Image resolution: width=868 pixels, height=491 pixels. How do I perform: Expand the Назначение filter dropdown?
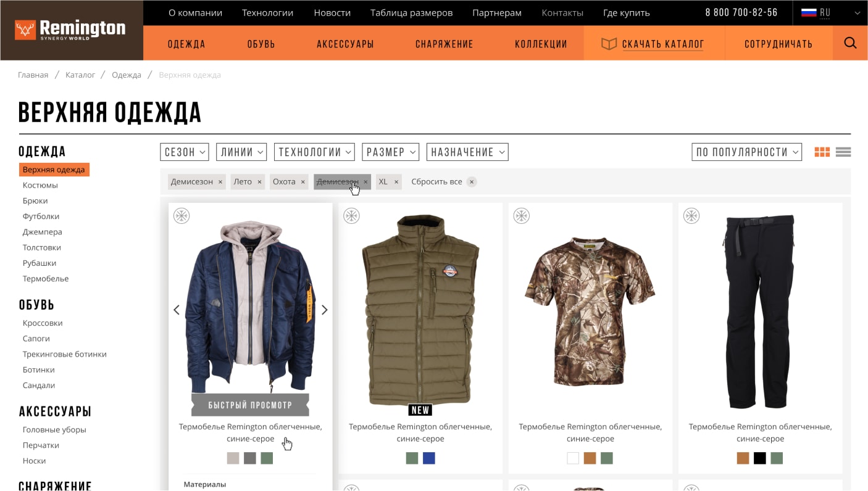point(467,152)
